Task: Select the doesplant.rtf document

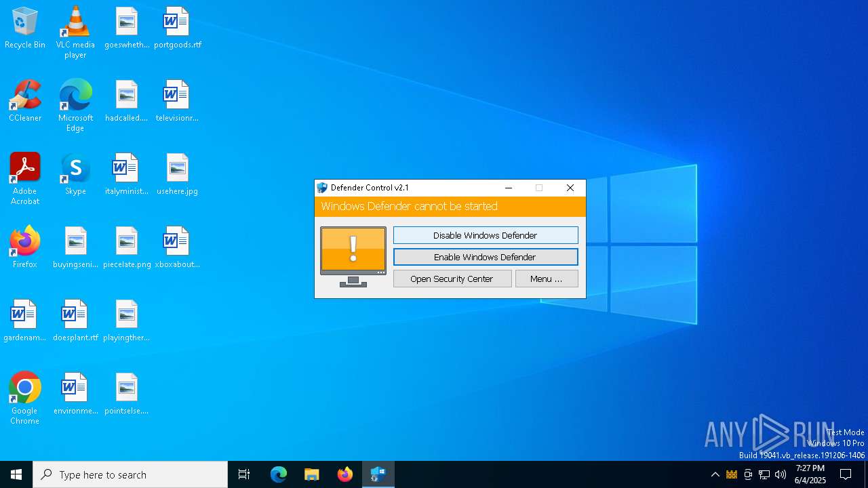Action: pyautogui.click(x=75, y=321)
